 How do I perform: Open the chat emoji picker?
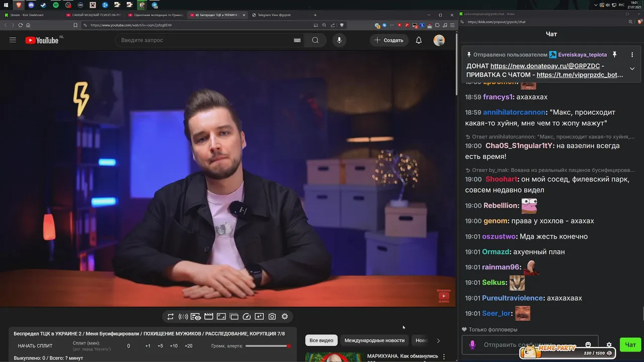coord(588,345)
